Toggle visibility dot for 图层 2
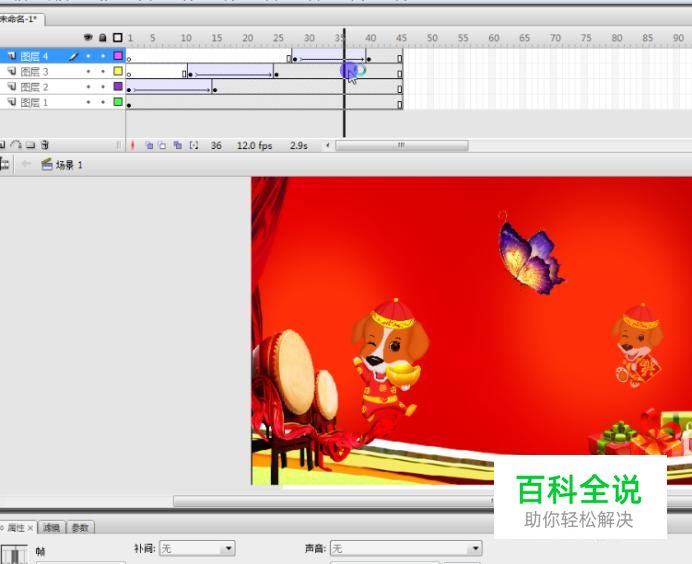Viewport: 692px width, 564px height. click(x=88, y=86)
